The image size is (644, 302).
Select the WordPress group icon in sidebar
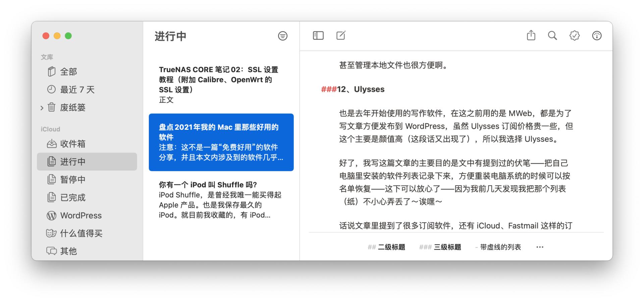point(51,216)
